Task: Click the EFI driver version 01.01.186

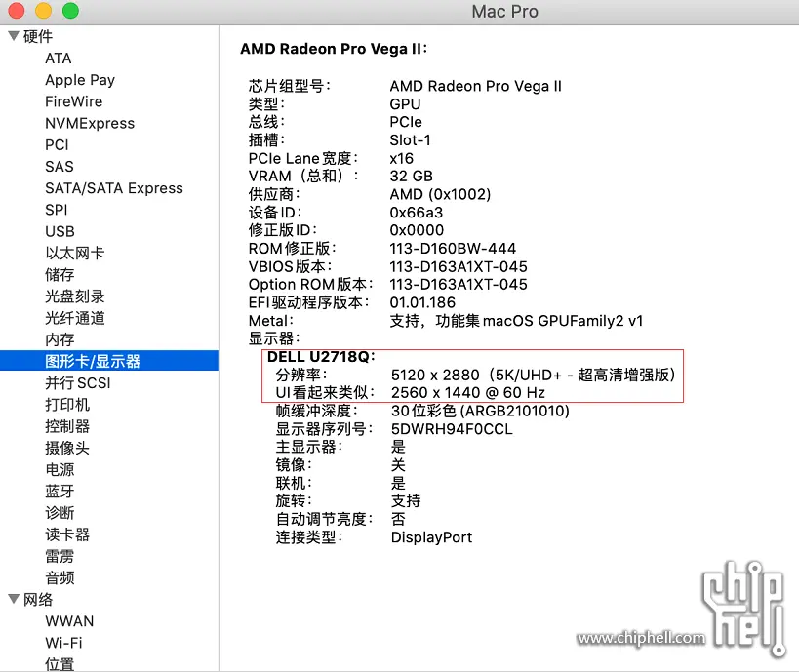Action: tap(422, 302)
